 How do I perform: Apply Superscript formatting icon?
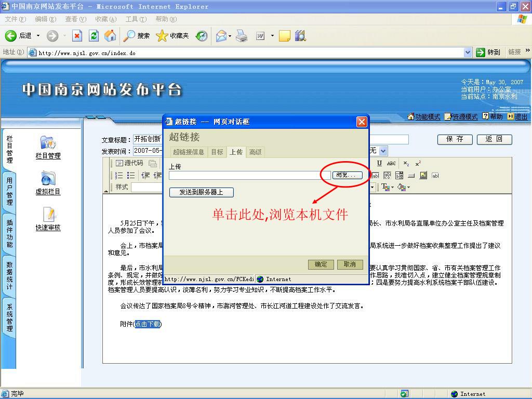(418, 164)
